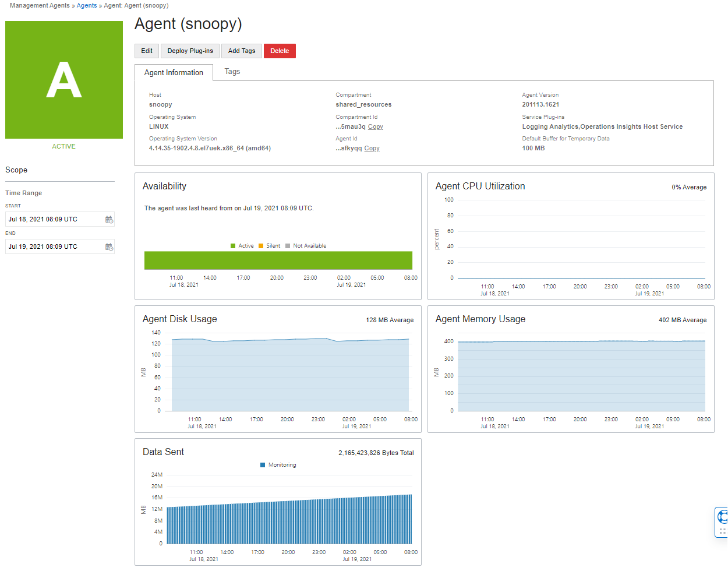The image size is (728, 571).
Task: Toggle the Monitoring legend in Data Sent chart
Action: 277,464
